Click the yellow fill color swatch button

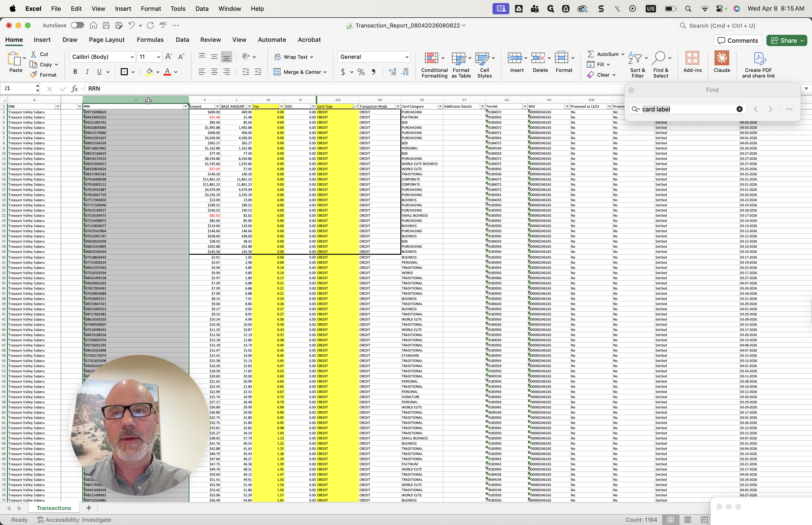149,72
